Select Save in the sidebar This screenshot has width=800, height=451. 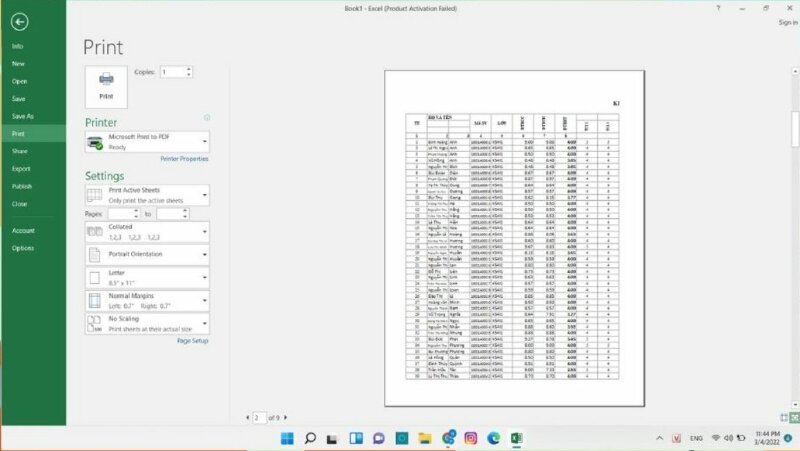click(18, 99)
